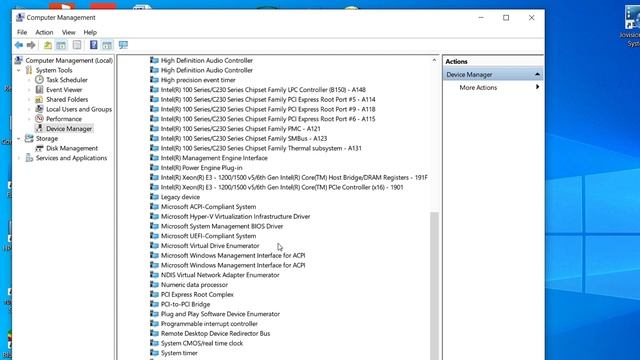Click the Event Viewer icon in the tree

coord(39,89)
